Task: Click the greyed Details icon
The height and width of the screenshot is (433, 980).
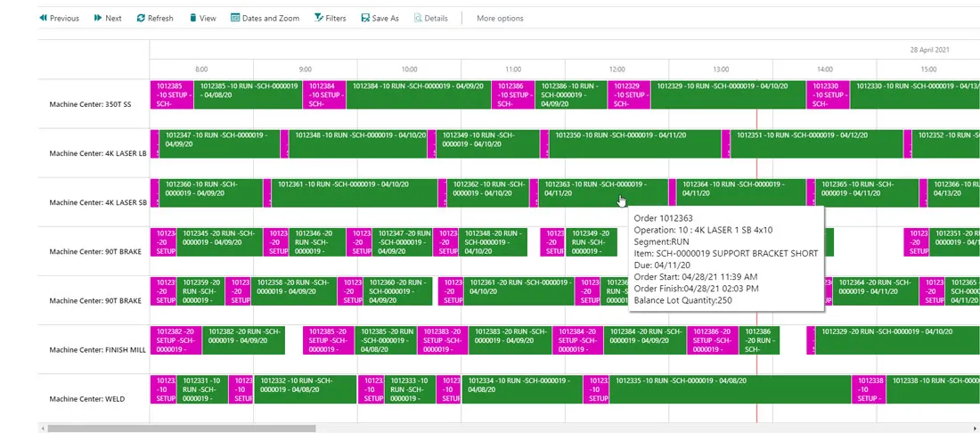Action: [418, 18]
